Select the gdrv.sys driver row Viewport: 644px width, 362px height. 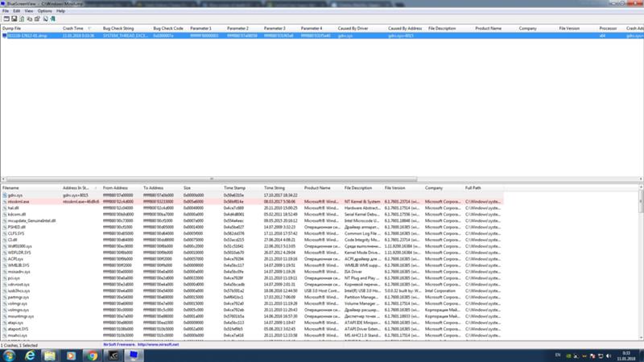coord(252,195)
